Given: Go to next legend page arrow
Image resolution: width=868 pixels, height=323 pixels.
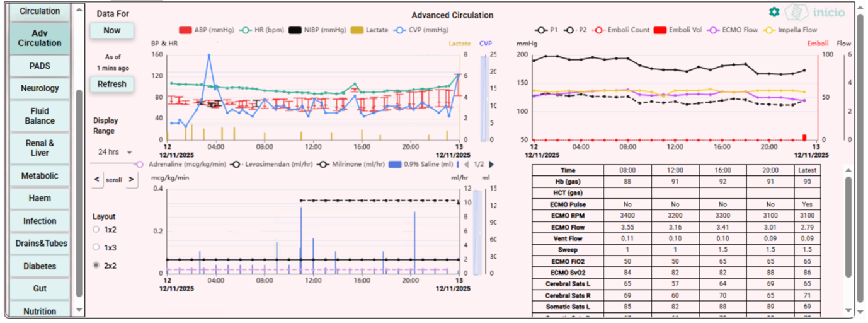Looking at the screenshot, I should (x=491, y=164).
